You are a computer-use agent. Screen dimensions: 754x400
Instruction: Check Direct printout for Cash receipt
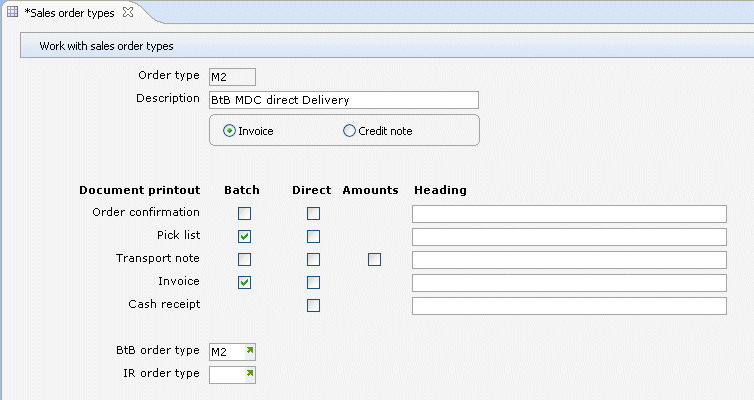[313, 305]
